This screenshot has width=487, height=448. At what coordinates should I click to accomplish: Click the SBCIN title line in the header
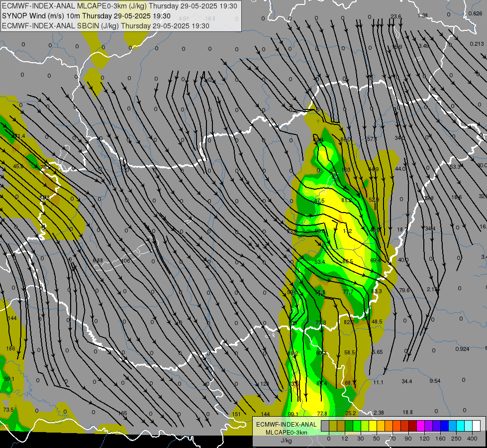click(105, 26)
